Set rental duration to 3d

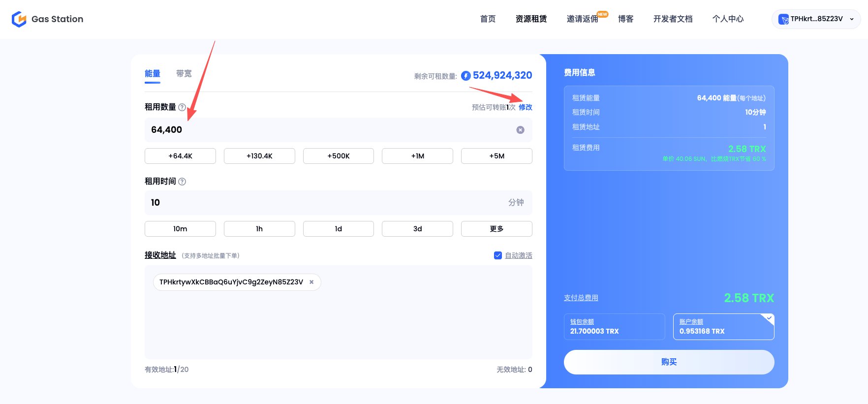pyautogui.click(x=417, y=229)
